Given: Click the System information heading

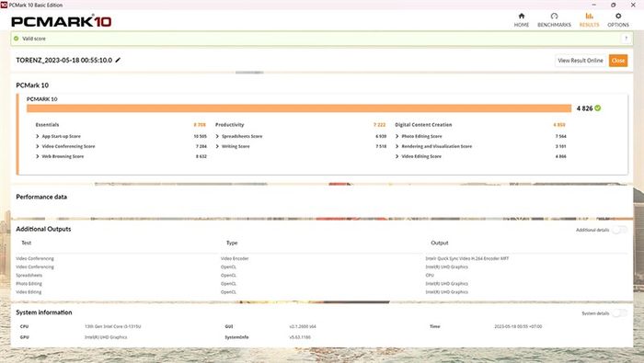Looking at the screenshot, I should click(x=44, y=312).
